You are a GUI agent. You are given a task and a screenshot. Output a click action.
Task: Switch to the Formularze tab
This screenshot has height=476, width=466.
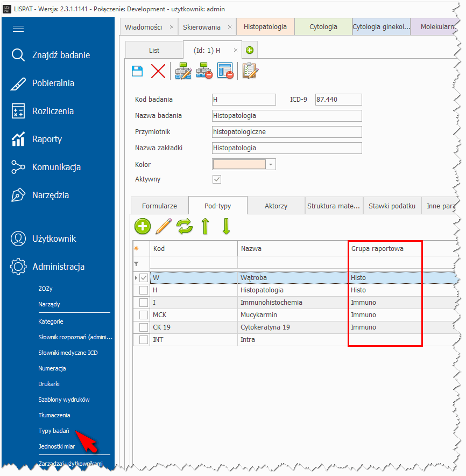pos(159,206)
